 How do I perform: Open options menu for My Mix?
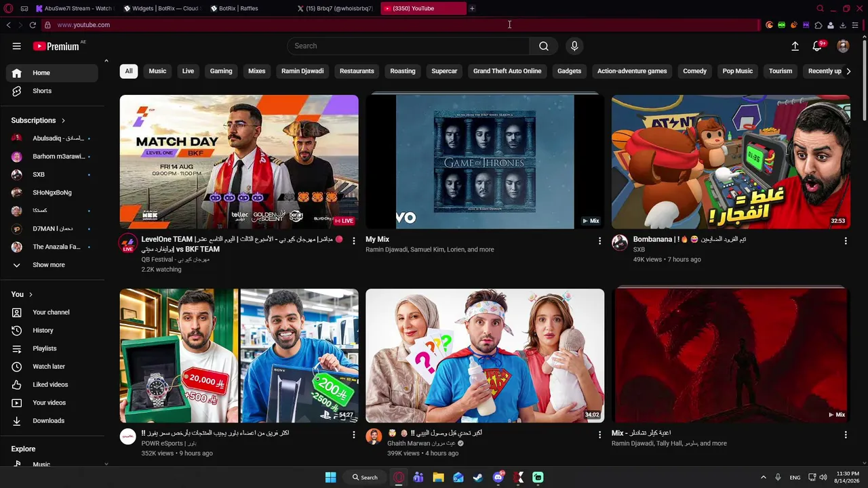tap(599, 241)
